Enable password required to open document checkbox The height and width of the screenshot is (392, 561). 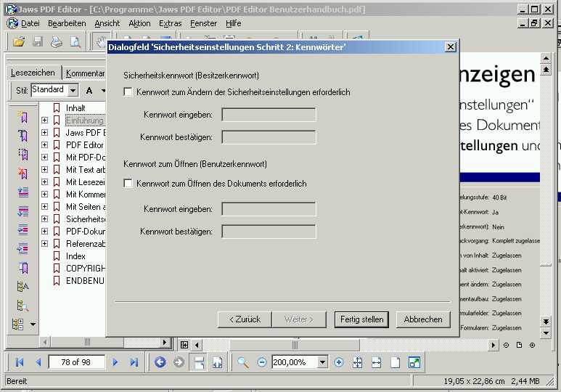click(x=128, y=183)
